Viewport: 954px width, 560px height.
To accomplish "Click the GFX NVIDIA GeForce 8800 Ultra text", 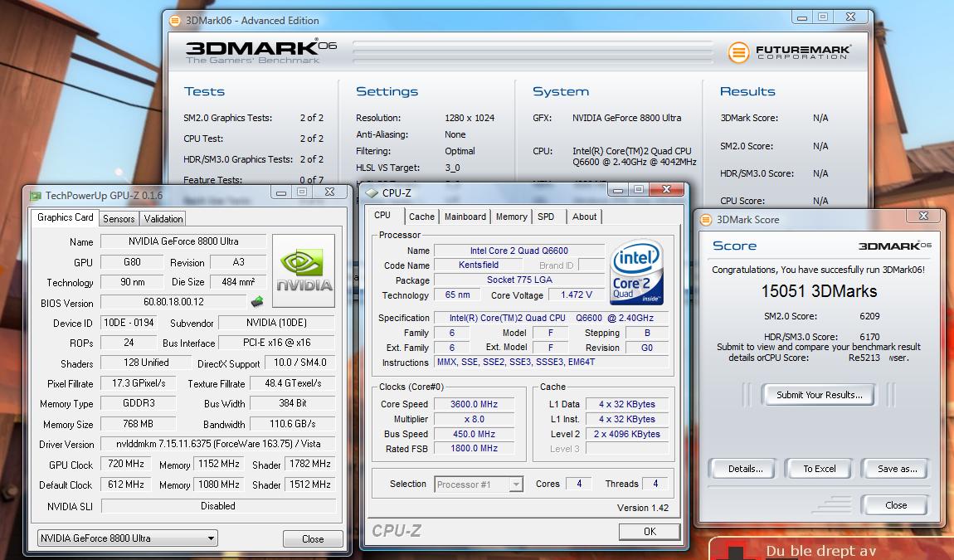I will point(626,118).
